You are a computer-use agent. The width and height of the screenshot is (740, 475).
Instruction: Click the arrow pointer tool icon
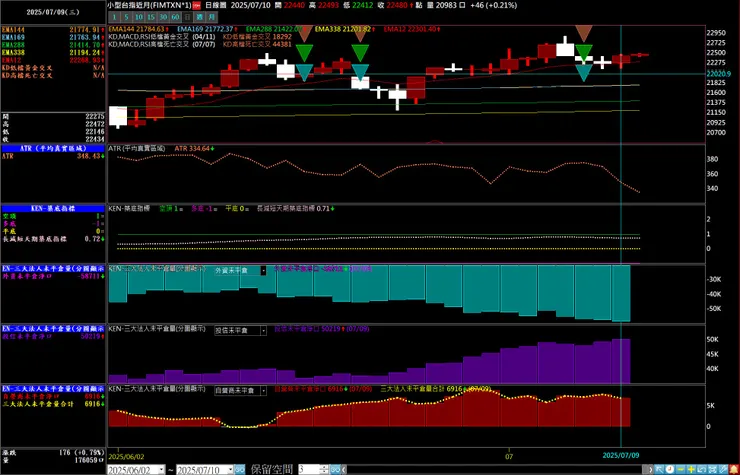pos(659,469)
